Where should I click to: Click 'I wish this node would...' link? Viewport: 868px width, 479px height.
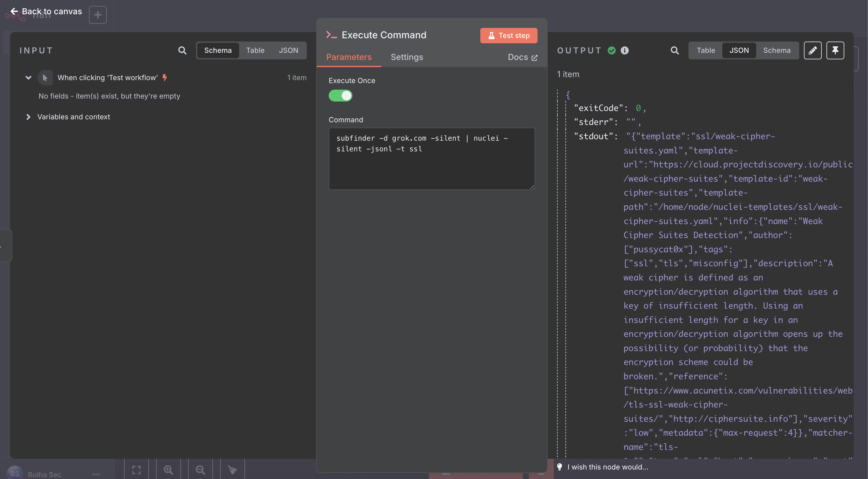[x=608, y=467]
